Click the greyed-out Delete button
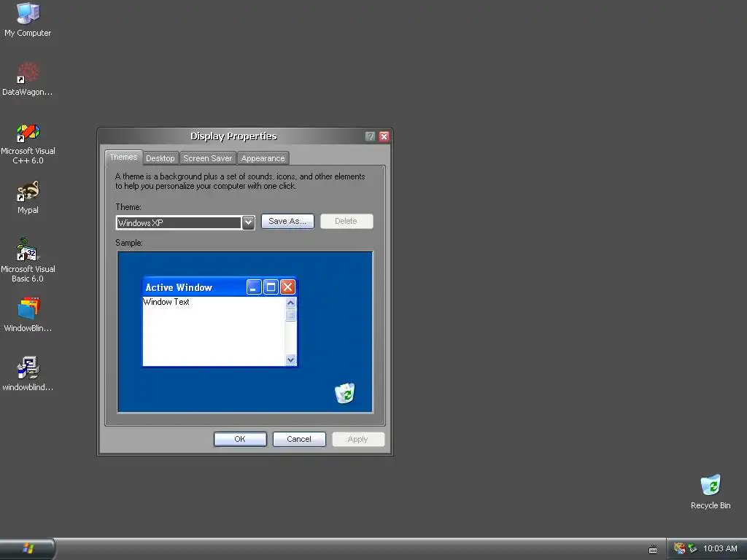 click(347, 221)
